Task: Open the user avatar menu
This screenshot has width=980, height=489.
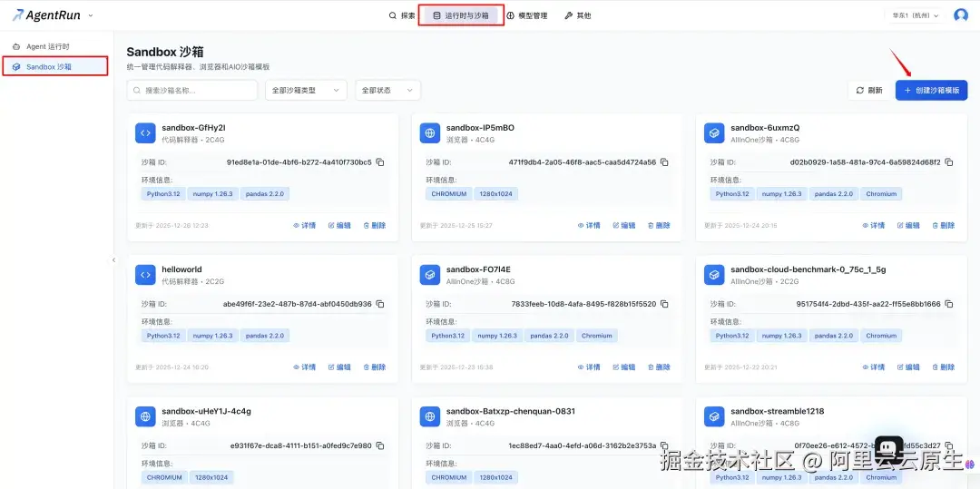Action: pyautogui.click(x=961, y=15)
